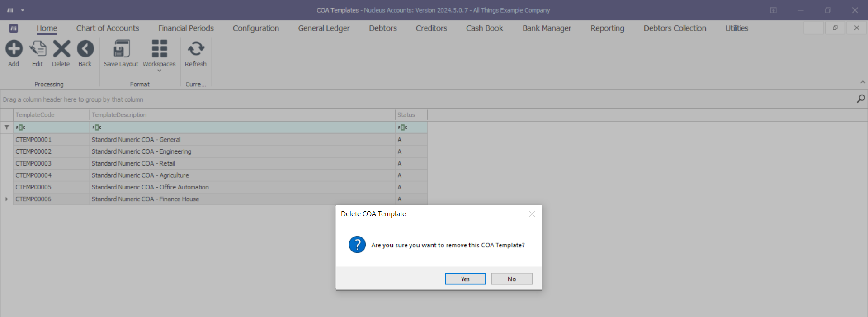Switch to Financial Periods tab
Screen dimensions: 868x317
[186, 28]
